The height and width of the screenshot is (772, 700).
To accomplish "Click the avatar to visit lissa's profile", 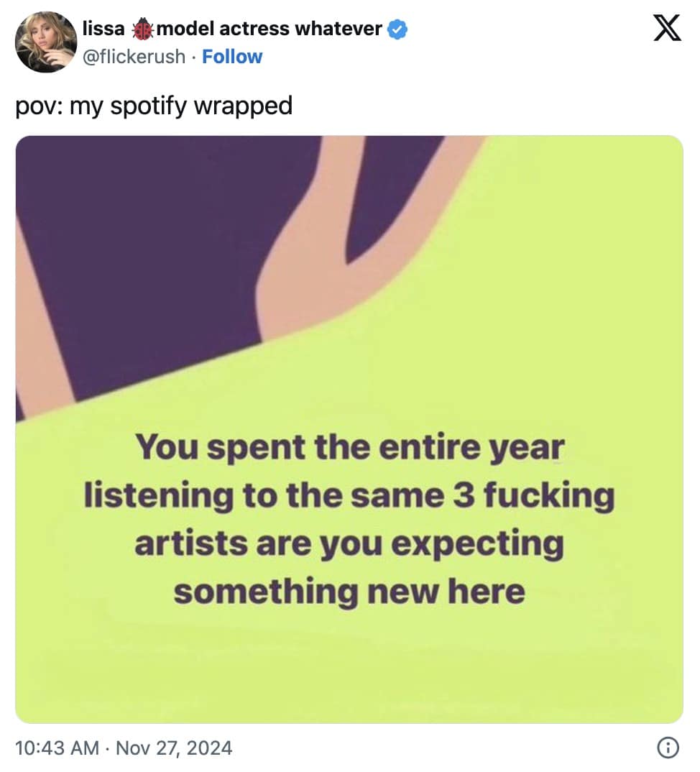I will pos(46,42).
